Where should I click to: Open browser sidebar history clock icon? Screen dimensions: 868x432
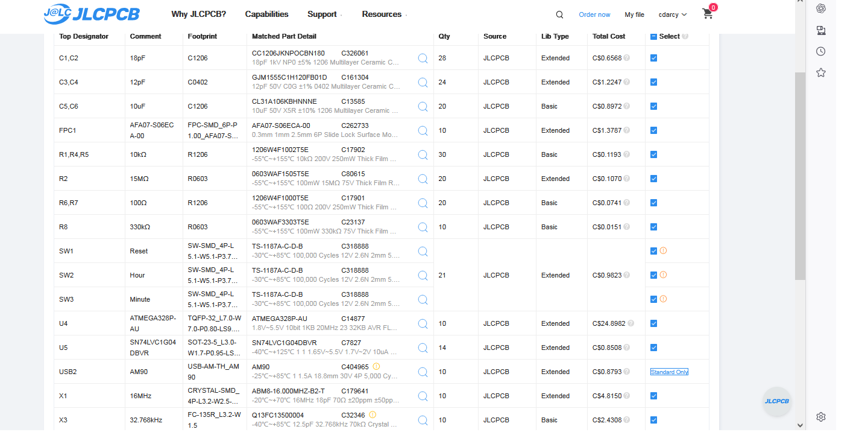pyautogui.click(x=820, y=51)
